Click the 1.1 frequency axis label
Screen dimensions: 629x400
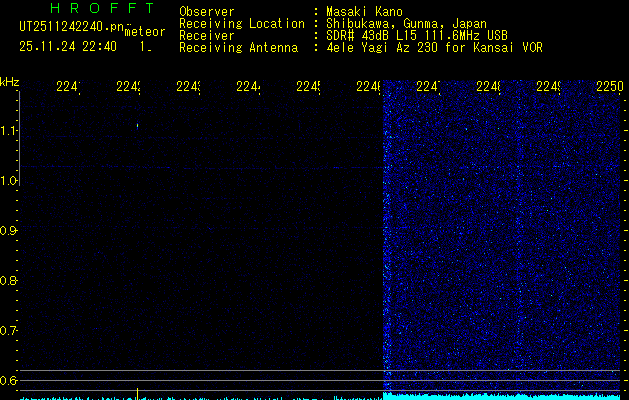pos(8,131)
